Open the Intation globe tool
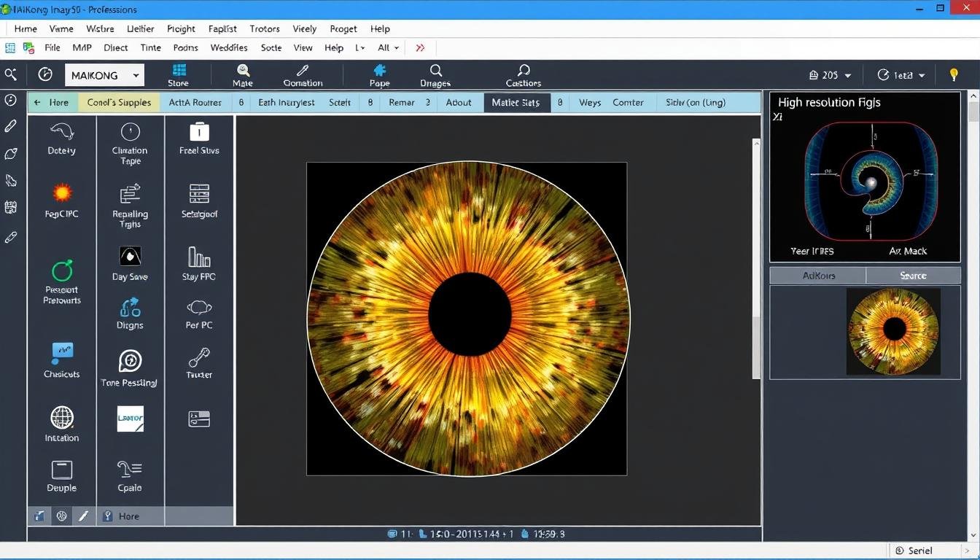The width and height of the screenshot is (980, 560). coord(61,419)
